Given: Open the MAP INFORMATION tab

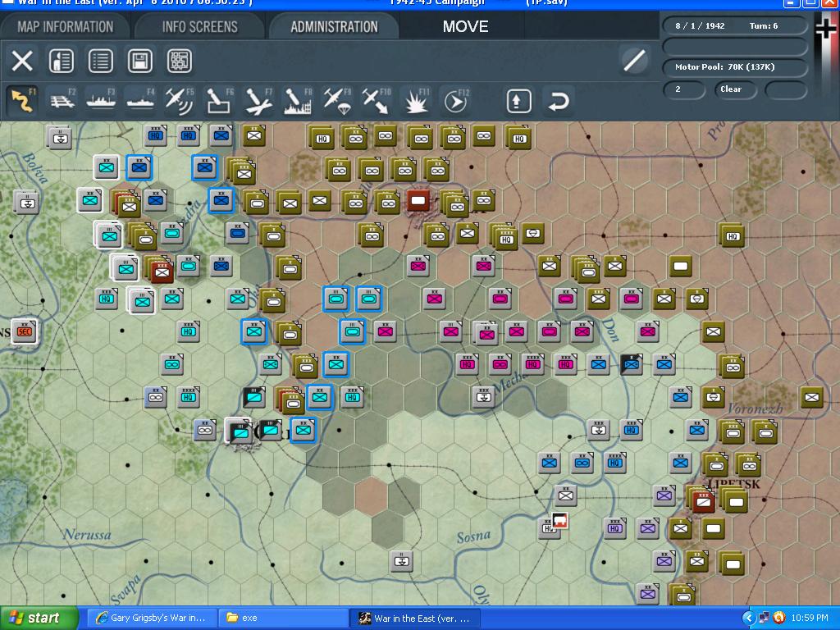Looking at the screenshot, I should coord(66,27).
